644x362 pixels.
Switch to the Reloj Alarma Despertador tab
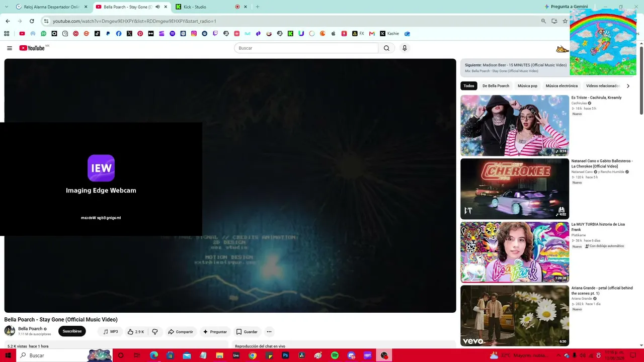click(52, 7)
